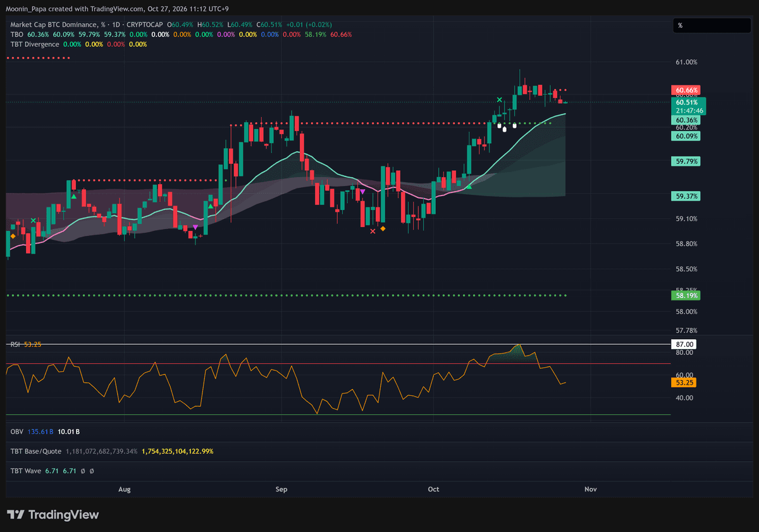Click the green 60.51% current price tag
This screenshot has height=532, width=759.
pos(687,102)
